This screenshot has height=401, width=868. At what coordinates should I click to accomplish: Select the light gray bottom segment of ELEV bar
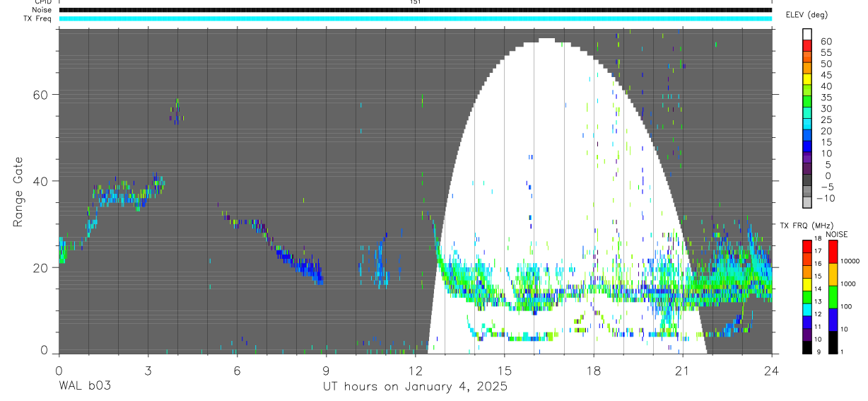click(x=807, y=202)
